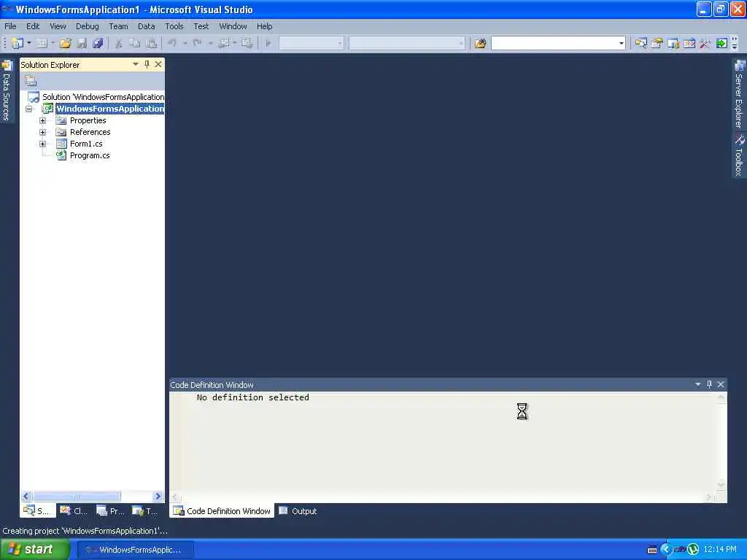Click the Toolbox wrench-and-hammer toolbar icon
The image size is (747, 560).
[705, 43]
